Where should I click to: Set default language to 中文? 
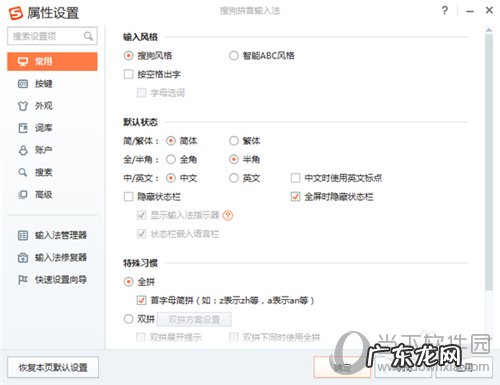(171, 178)
